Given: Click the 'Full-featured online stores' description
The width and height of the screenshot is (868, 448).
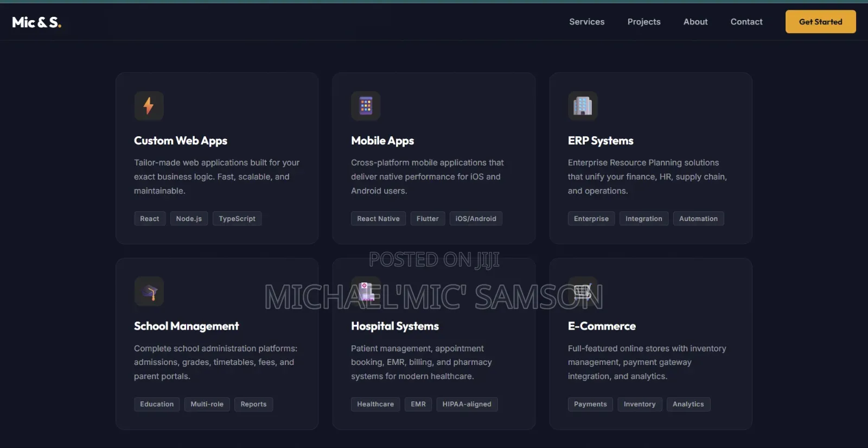Looking at the screenshot, I should point(647,362).
